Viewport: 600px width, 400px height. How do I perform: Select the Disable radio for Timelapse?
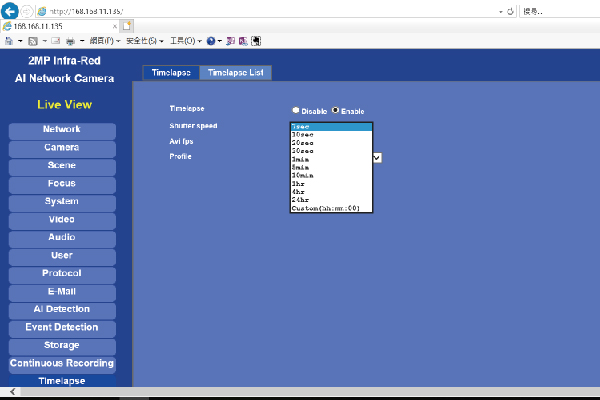(295, 110)
